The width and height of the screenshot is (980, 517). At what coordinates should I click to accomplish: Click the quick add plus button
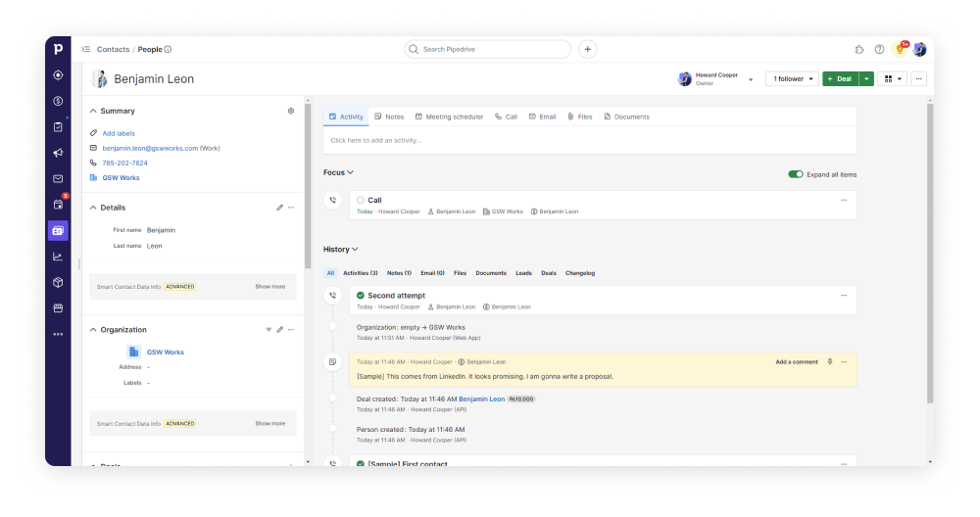587,49
